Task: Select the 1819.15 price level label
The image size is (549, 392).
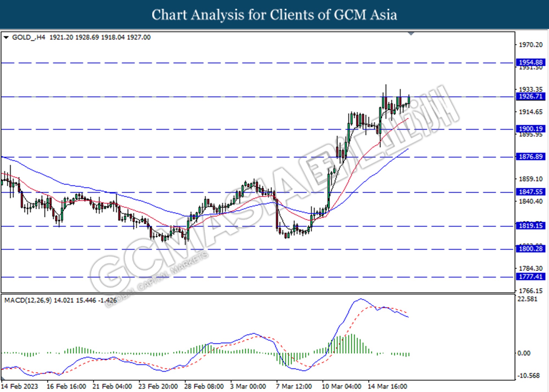Action: click(x=530, y=226)
